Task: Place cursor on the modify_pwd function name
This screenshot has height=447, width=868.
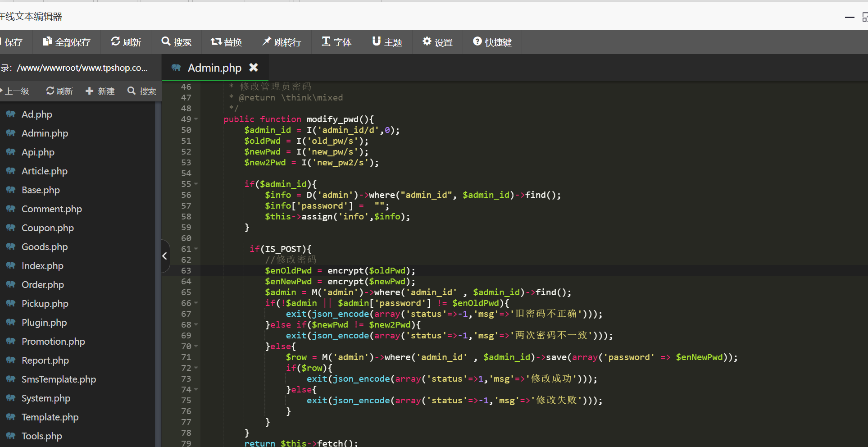Action: coord(332,119)
